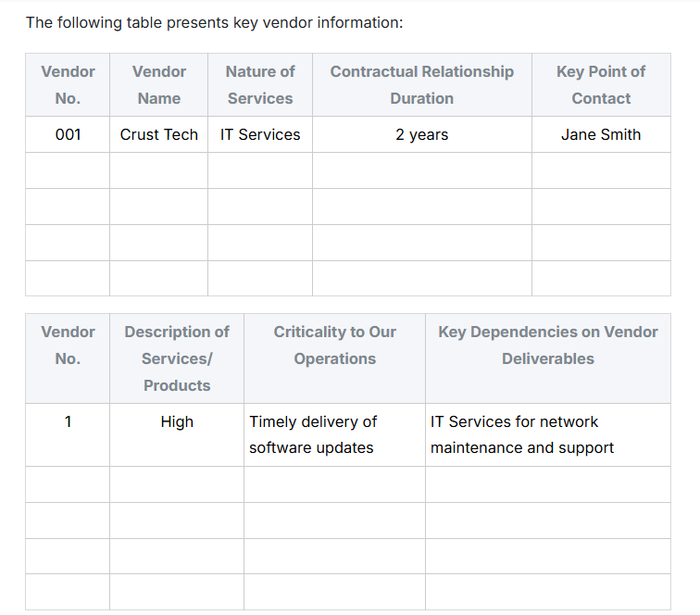This screenshot has width=700, height=615.
Task: Click the Key Dependencies on Vendor Deliverables header
Action: point(547,345)
